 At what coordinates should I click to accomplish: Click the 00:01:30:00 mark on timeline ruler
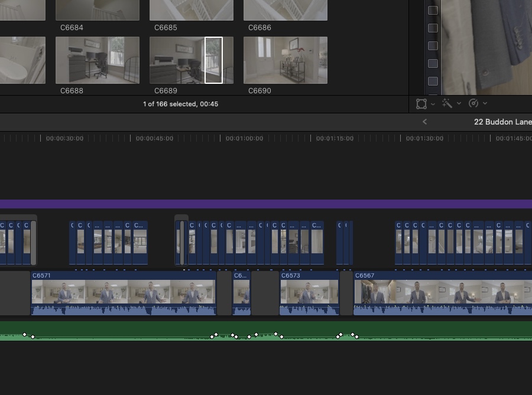[424, 138]
